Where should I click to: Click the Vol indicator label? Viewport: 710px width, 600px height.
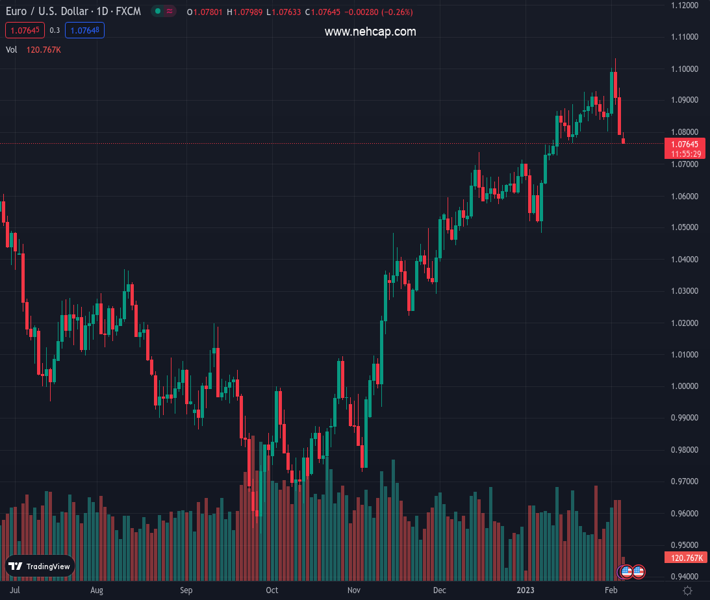click(x=11, y=49)
